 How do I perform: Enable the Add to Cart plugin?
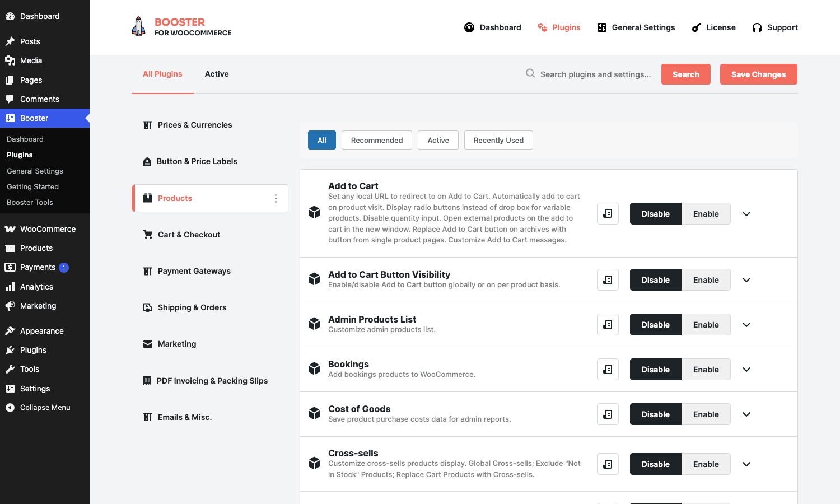pyautogui.click(x=706, y=213)
